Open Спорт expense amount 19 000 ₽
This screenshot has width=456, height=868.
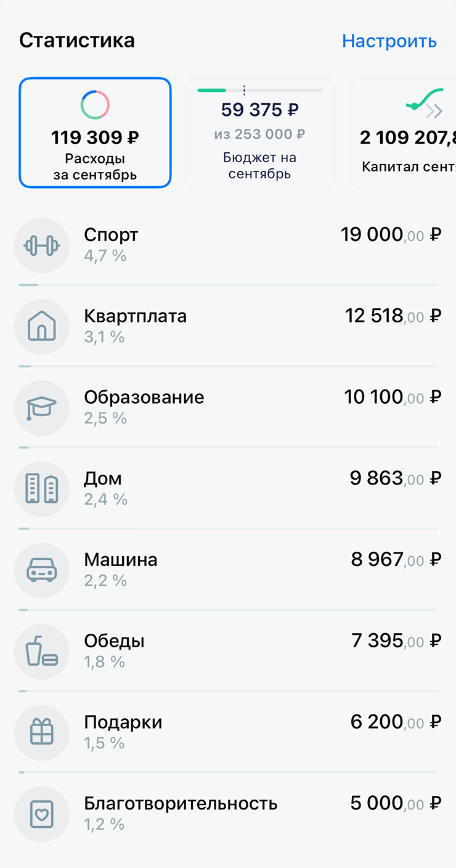pyautogui.click(x=391, y=234)
